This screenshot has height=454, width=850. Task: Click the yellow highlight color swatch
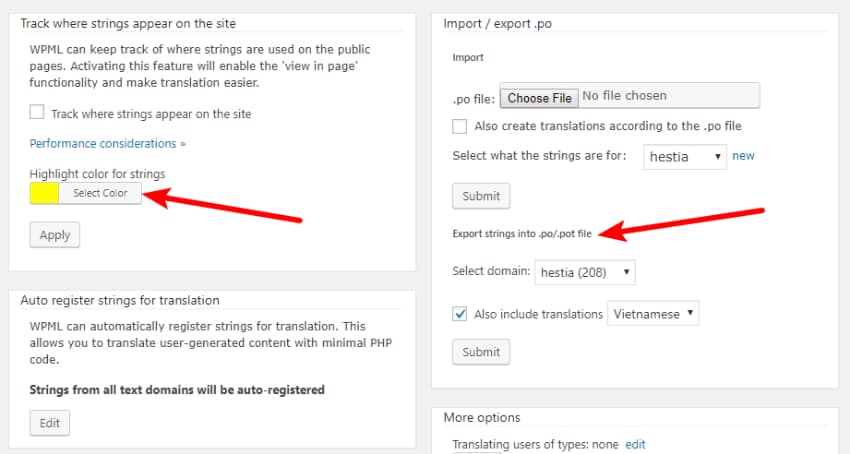(44, 193)
